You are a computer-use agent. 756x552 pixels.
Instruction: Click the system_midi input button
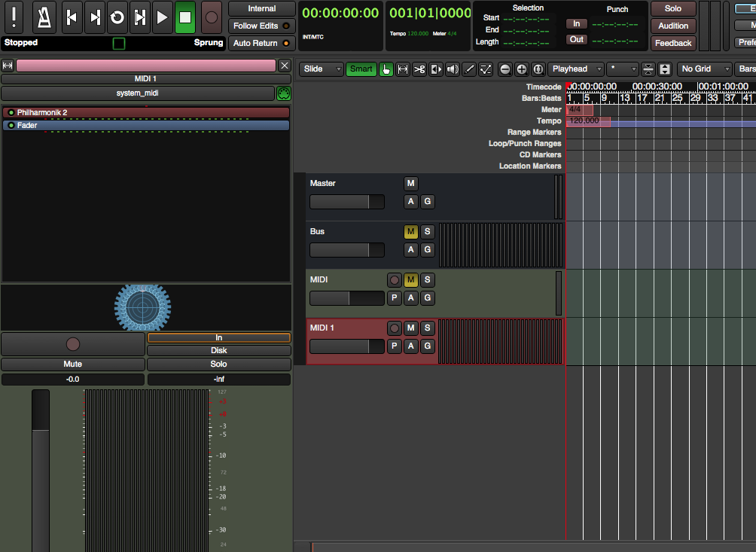137,93
